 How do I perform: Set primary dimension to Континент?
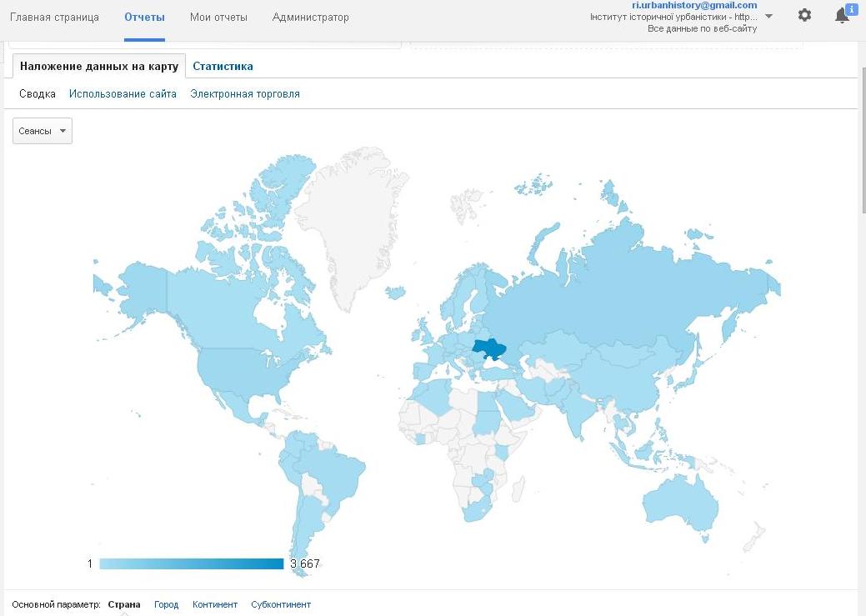point(215,604)
